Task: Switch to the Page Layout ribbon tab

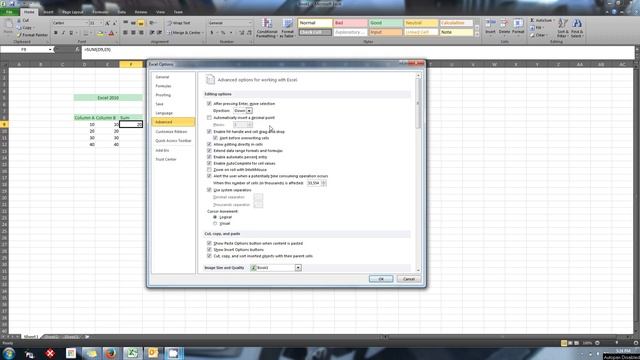Action: pos(73,12)
